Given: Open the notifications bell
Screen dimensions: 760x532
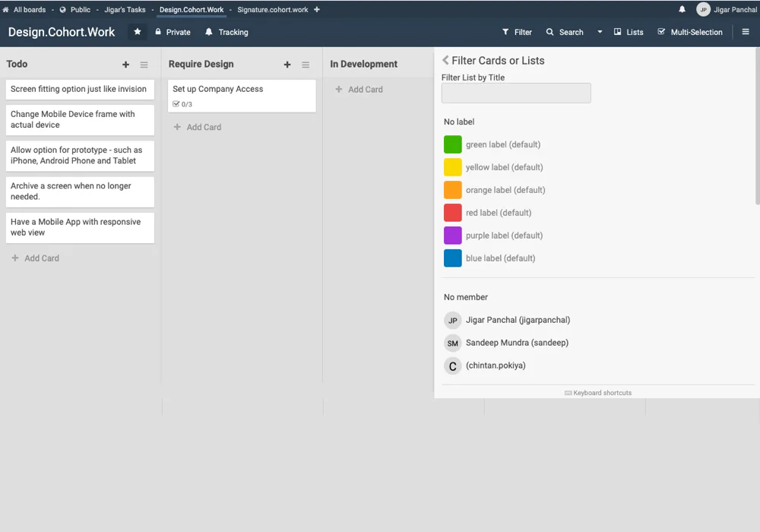Looking at the screenshot, I should pyautogui.click(x=682, y=10).
